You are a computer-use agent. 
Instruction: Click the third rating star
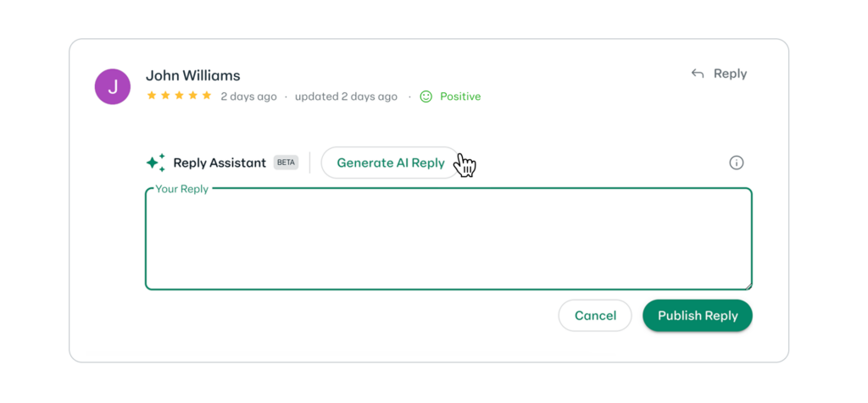pyautogui.click(x=180, y=96)
